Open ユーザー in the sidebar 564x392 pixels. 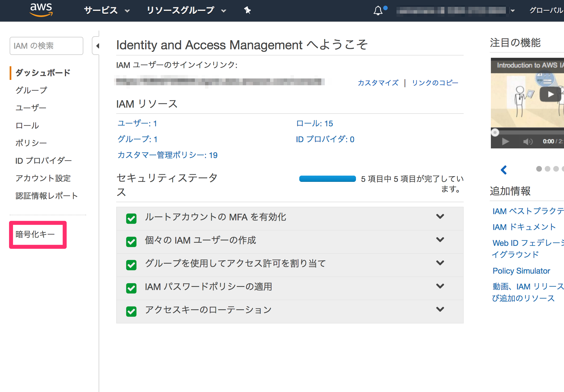coord(31,108)
